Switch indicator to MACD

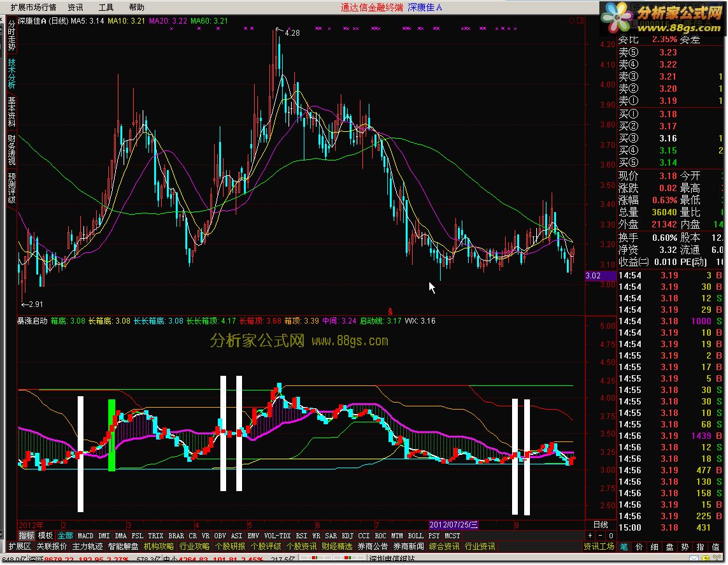pos(85,536)
